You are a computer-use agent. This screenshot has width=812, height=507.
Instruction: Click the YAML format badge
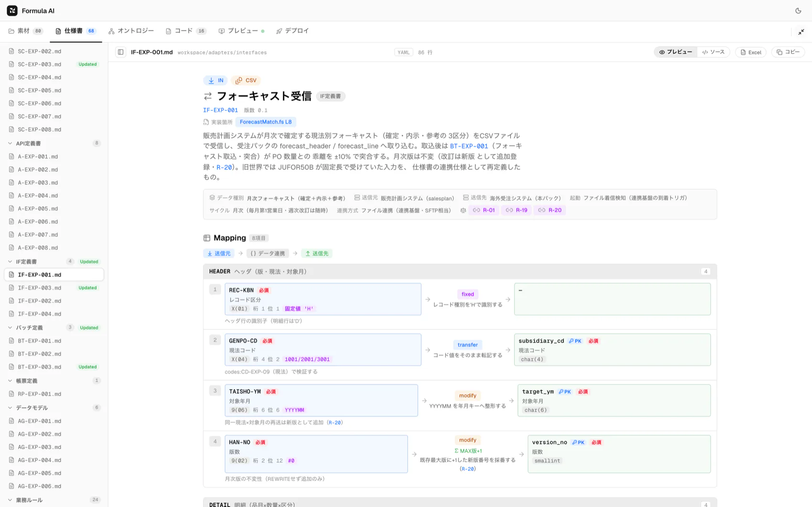point(404,53)
